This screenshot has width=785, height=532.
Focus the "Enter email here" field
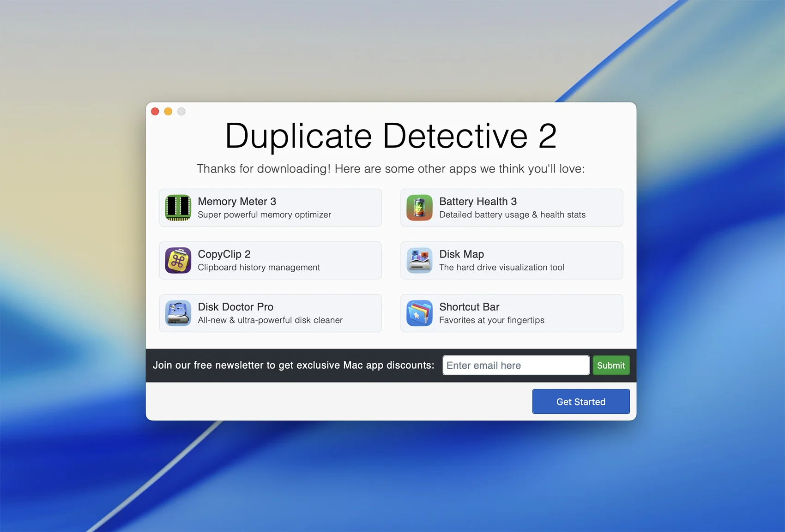516,365
